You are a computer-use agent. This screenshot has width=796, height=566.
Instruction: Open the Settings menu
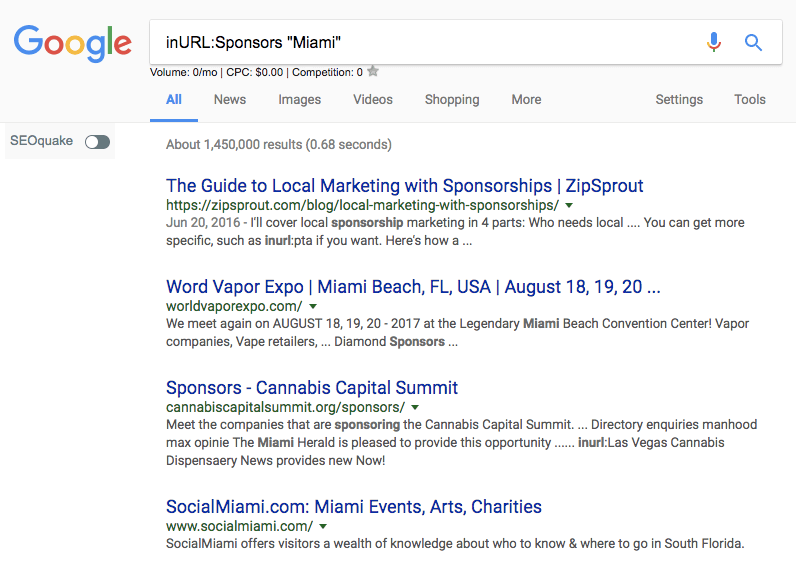tap(679, 99)
